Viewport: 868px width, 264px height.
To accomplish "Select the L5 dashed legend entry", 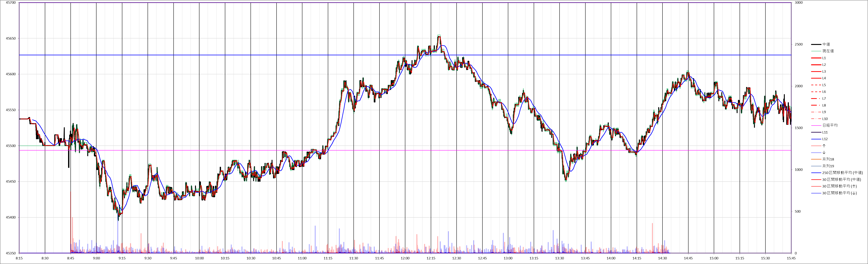I will pos(824,85).
